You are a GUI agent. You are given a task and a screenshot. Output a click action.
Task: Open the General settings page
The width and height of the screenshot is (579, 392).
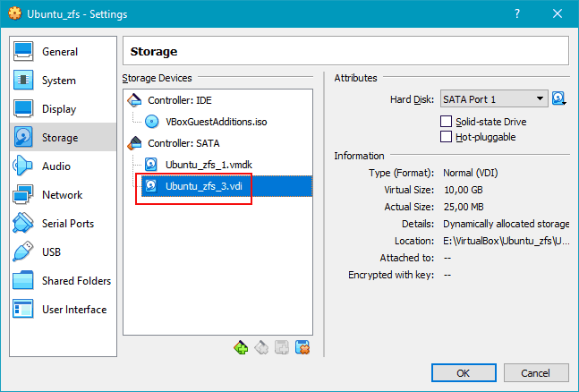63,51
